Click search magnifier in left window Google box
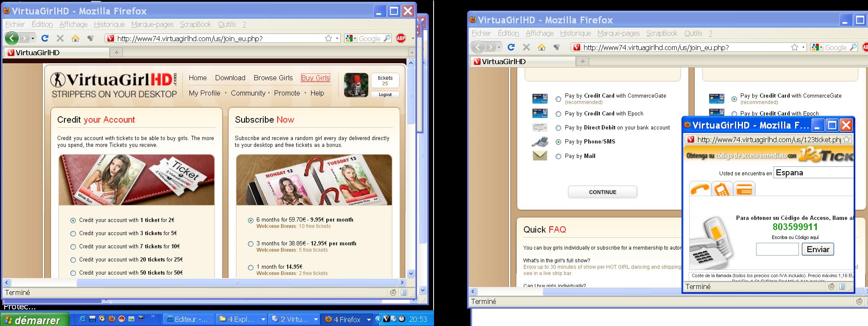The width and height of the screenshot is (868, 326). tap(387, 38)
